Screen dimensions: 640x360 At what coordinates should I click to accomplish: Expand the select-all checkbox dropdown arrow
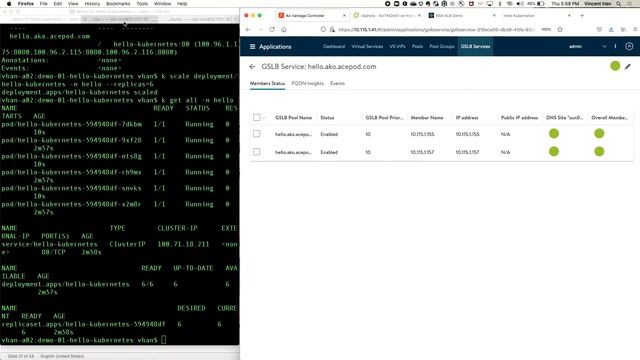click(x=264, y=118)
